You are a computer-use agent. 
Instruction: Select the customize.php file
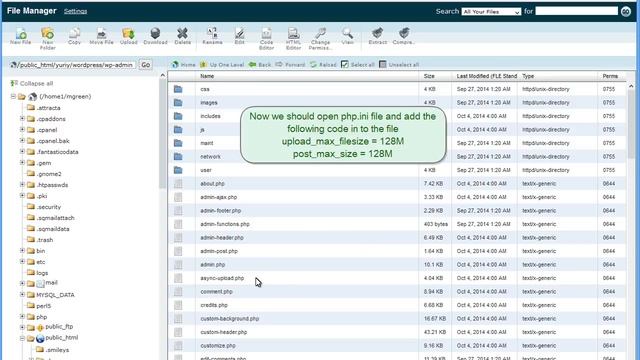[396, 345]
